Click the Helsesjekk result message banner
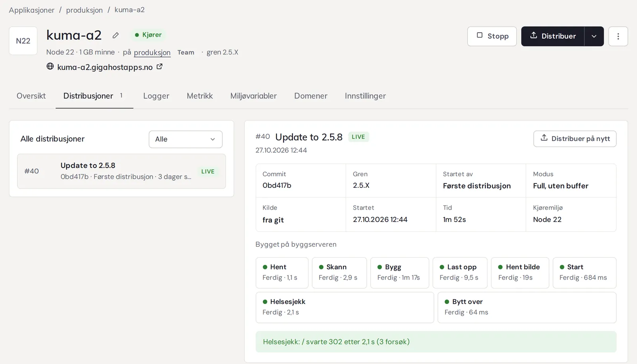The width and height of the screenshot is (637, 364). point(436,342)
